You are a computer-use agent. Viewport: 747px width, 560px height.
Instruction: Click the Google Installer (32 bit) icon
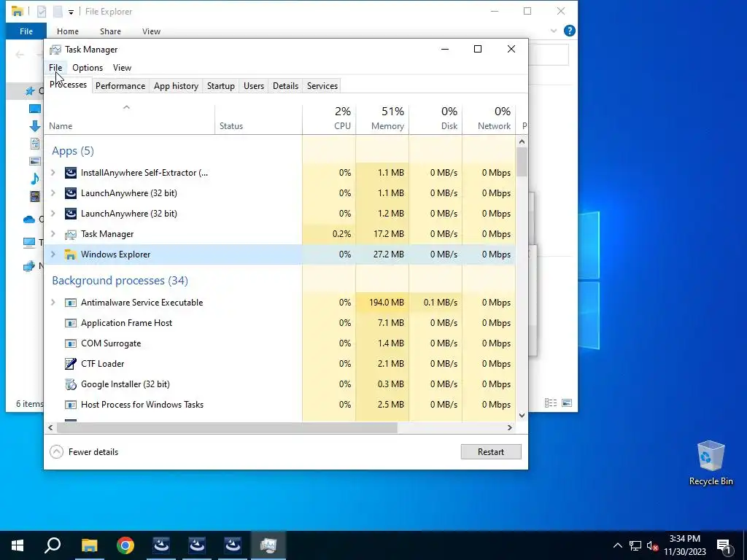click(x=71, y=384)
